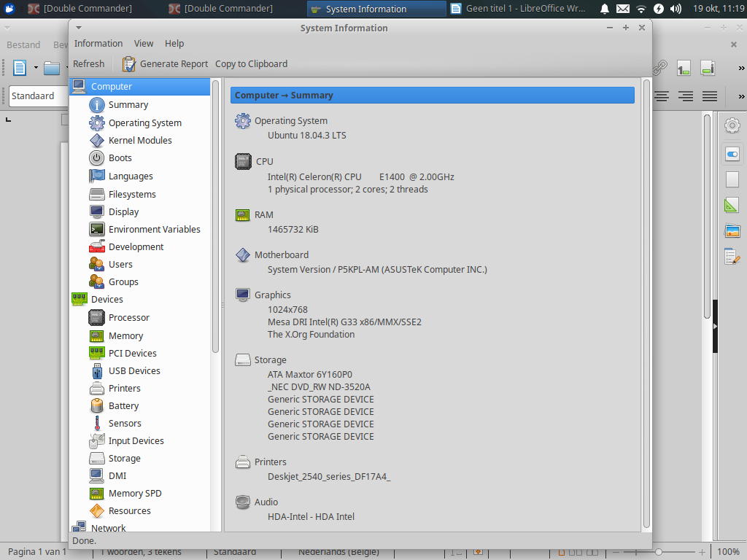Click Copy to Clipboard
747x560 pixels.
[251, 64]
